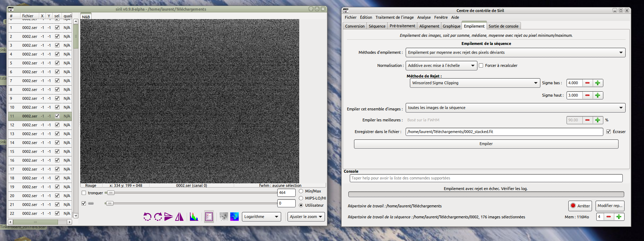Increase Sigma bas with the plus icon
Viewport: 644px width, 241px height.
click(x=598, y=83)
